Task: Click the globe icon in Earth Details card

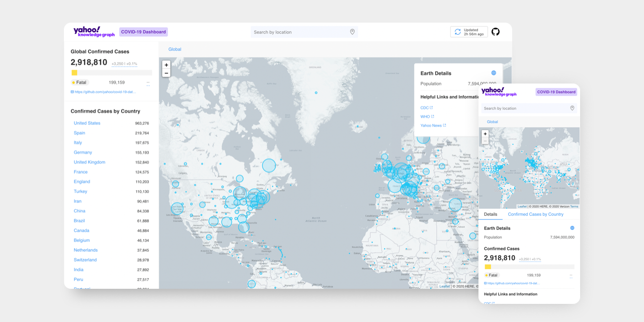Action: tap(494, 73)
